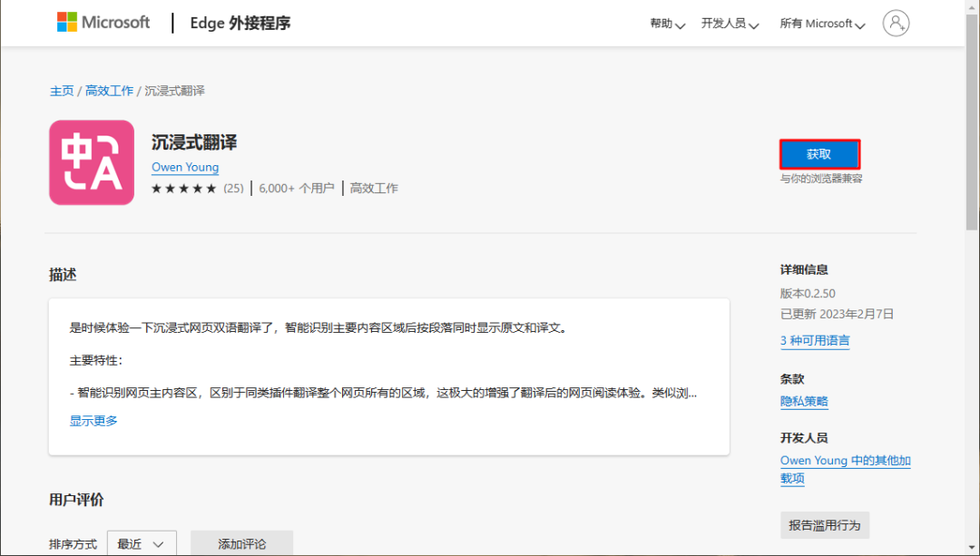980x556 pixels.
Task: Open the (25) reviews count
Action: click(234, 188)
